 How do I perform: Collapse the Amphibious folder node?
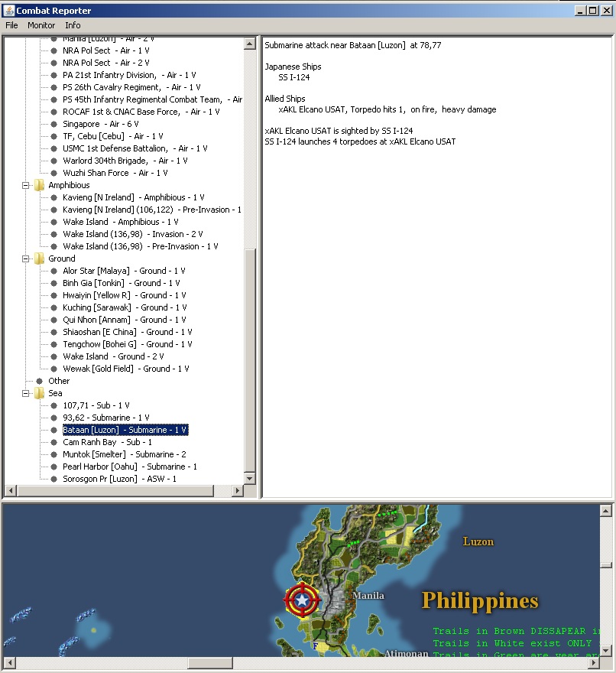(26, 185)
